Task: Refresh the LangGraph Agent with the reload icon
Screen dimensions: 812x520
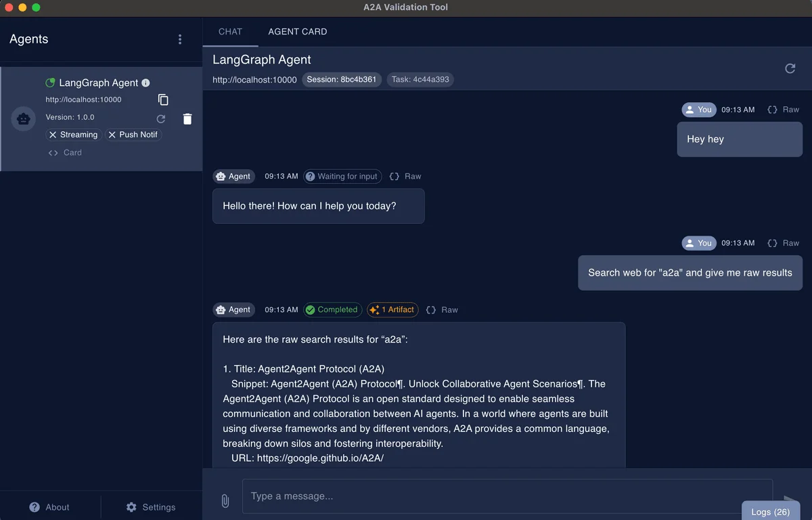Action: point(161,118)
